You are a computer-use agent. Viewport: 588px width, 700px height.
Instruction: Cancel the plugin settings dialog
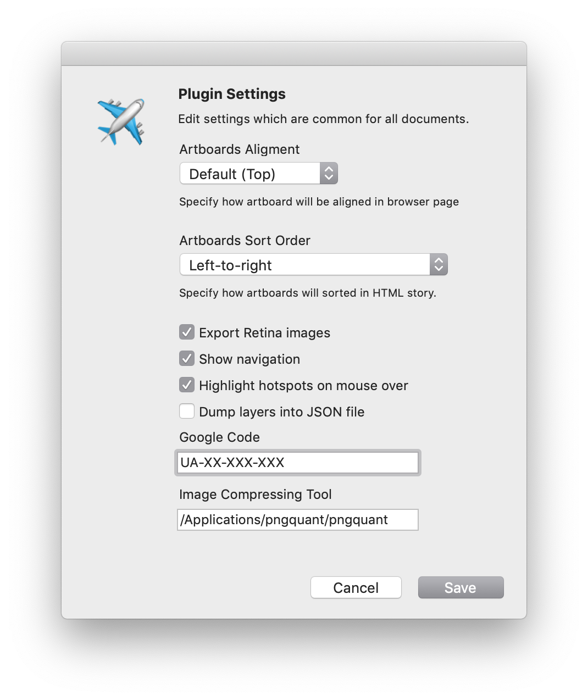pyautogui.click(x=356, y=588)
